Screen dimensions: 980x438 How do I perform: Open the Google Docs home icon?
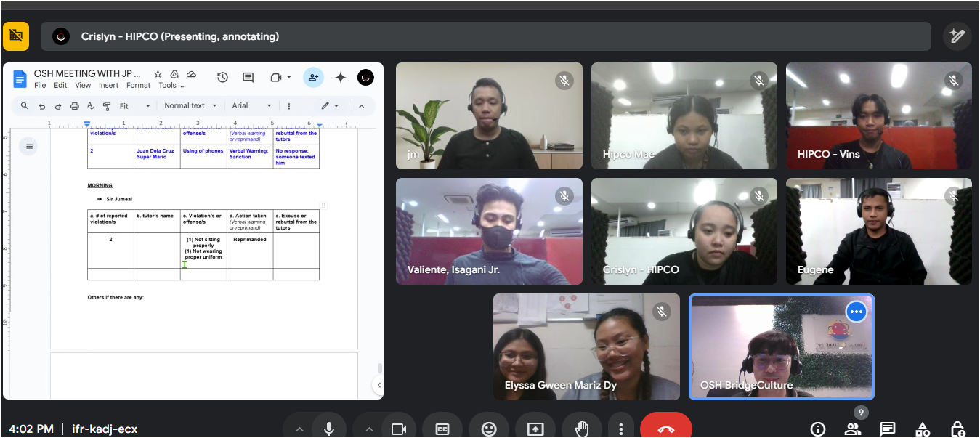[x=20, y=78]
